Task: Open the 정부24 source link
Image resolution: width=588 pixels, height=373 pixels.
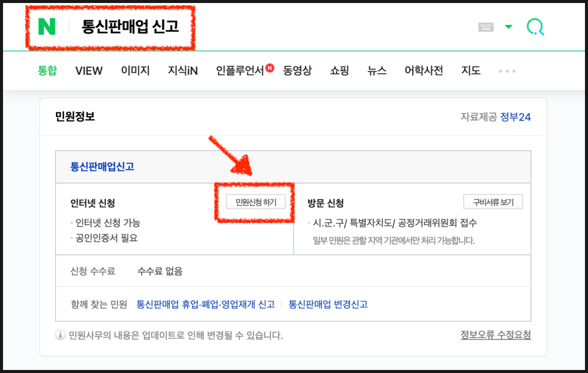Action: pyautogui.click(x=515, y=117)
